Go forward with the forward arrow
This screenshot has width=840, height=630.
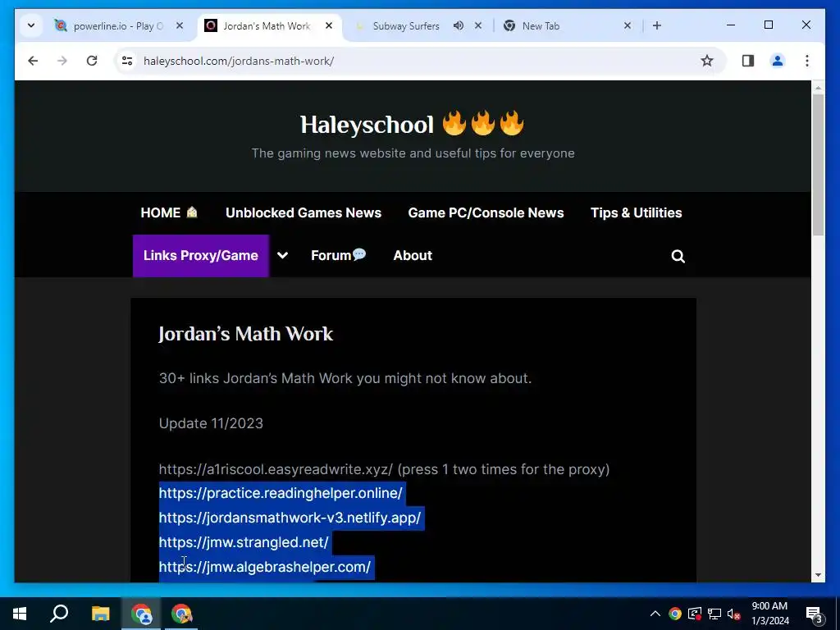62,61
